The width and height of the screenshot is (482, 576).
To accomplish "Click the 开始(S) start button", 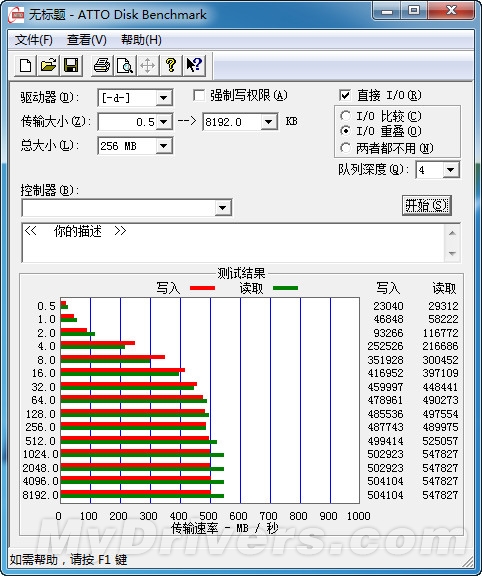I will point(427,205).
